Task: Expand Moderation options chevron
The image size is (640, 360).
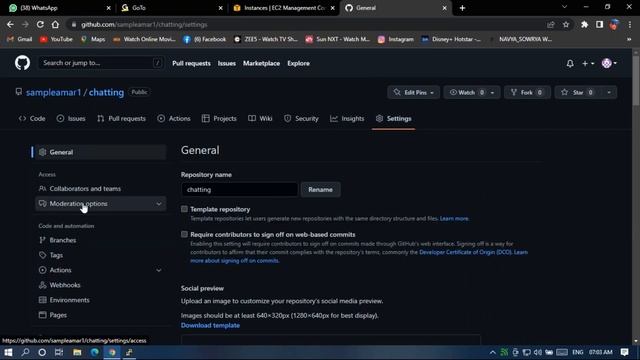Action: click(159, 204)
